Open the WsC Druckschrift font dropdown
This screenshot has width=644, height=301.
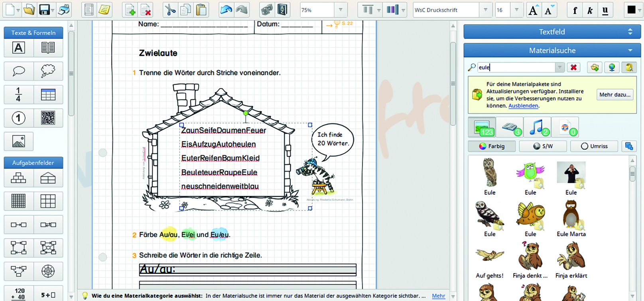click(485, 10)
